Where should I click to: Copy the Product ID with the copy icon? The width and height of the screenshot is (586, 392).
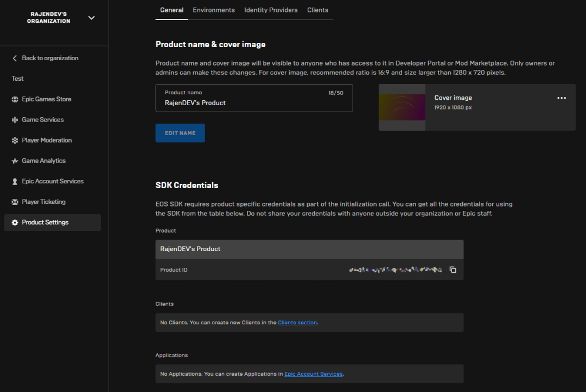pyautogui.click(x=453, y=269)
